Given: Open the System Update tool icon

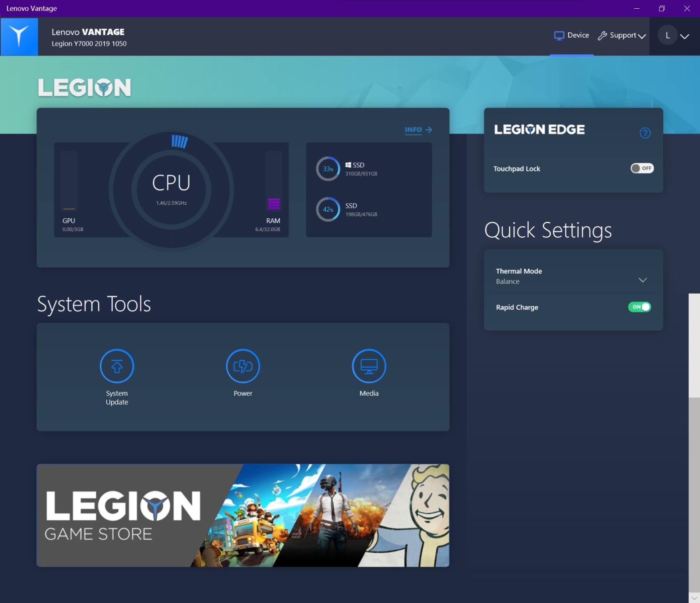Looking at the screenshot, I should coord(117,366).
